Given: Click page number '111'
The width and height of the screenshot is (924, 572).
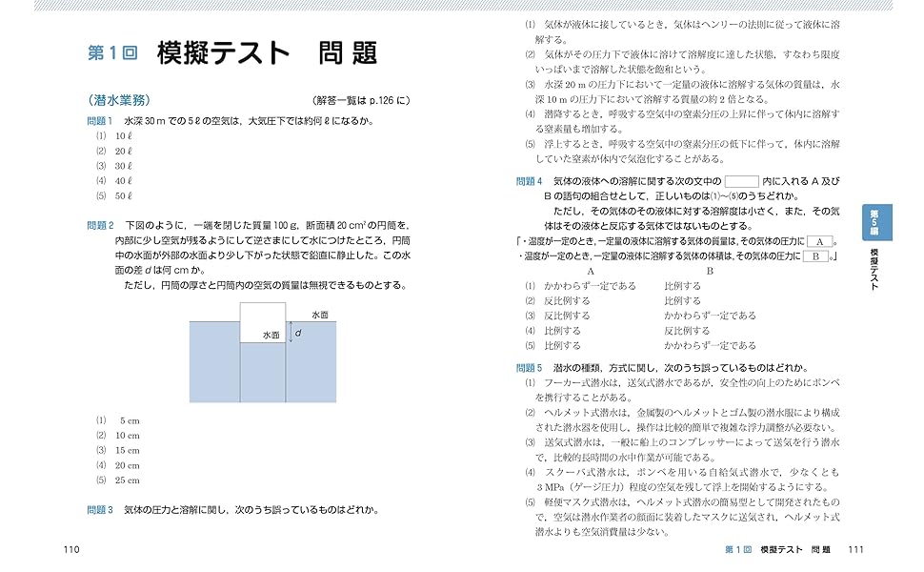Looking at the screenshot, I should click(855, 549).
